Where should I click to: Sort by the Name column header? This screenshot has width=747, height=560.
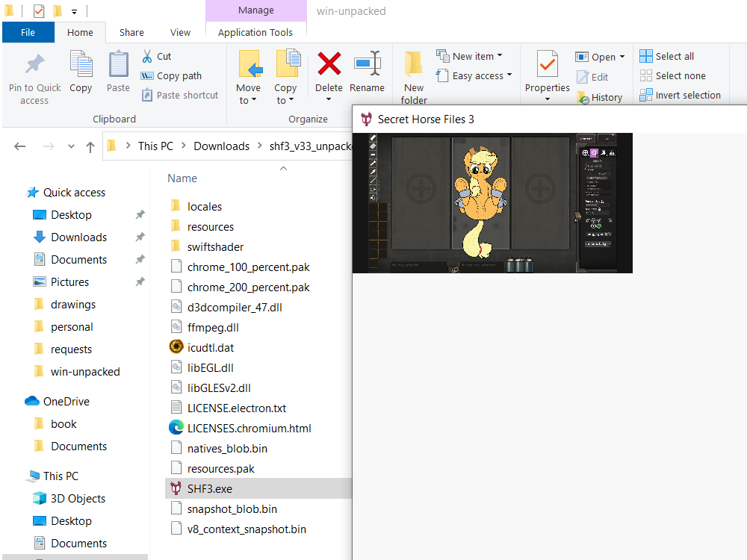(182, 178)
